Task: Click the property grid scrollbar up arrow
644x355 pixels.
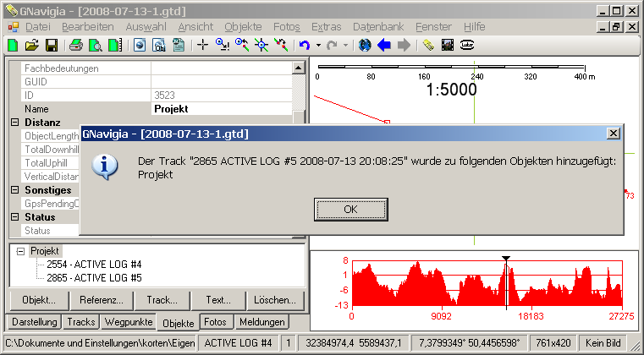Action: pyautogui.click(x=299, y=68)
